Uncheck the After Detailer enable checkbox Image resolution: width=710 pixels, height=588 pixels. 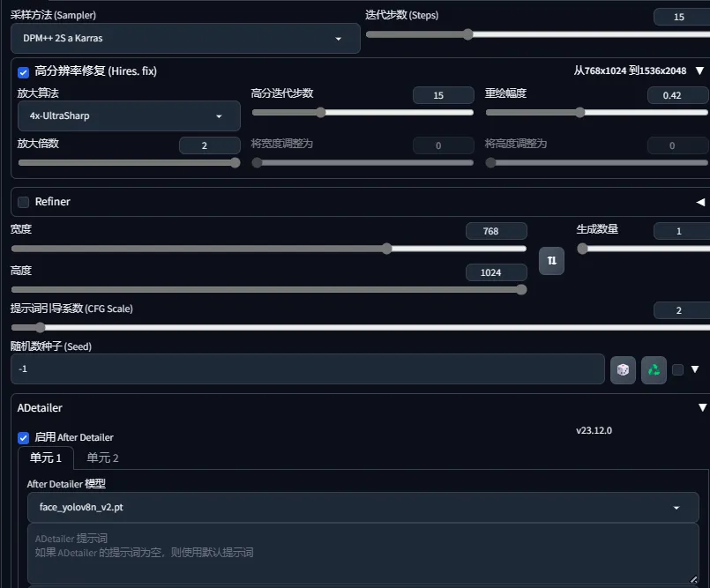point(23,438)
